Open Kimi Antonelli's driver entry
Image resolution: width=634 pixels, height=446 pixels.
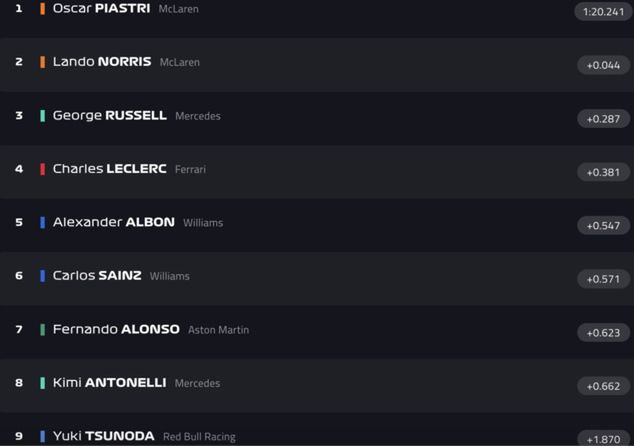point(108,383)
